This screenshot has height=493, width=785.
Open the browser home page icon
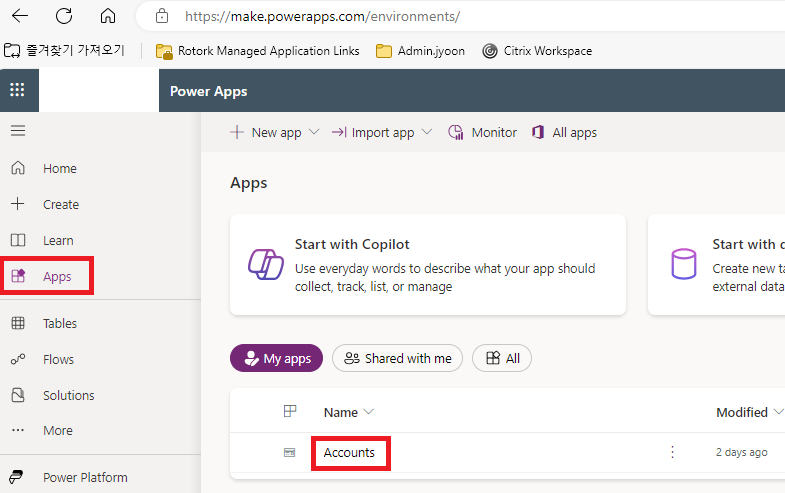[108, 16]
